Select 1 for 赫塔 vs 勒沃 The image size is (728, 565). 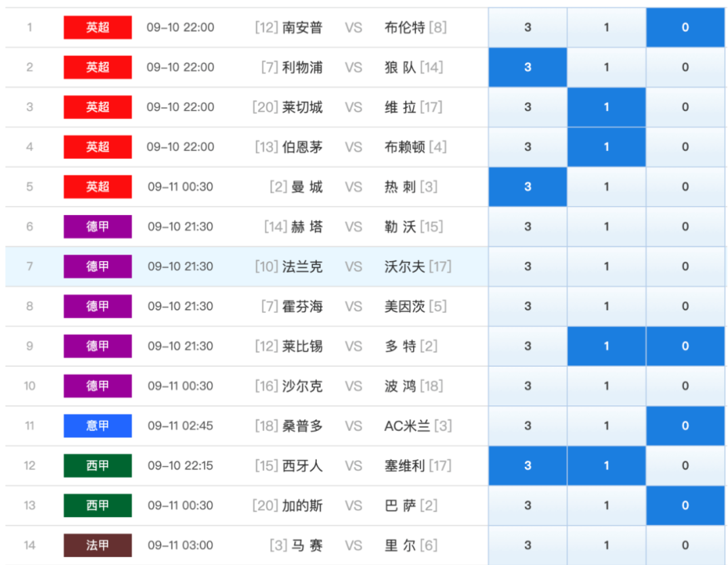tap(606, 227)
